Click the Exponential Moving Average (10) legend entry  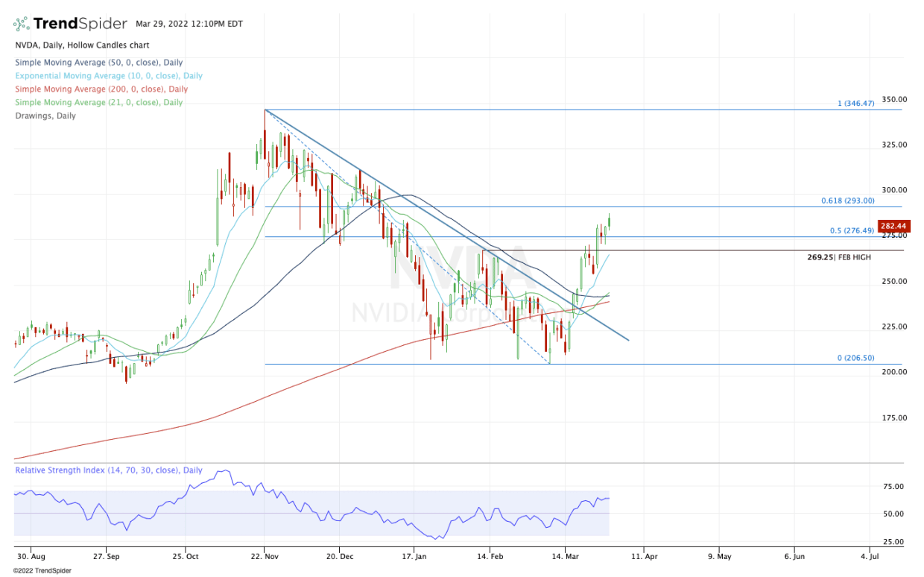coord(108,76)
